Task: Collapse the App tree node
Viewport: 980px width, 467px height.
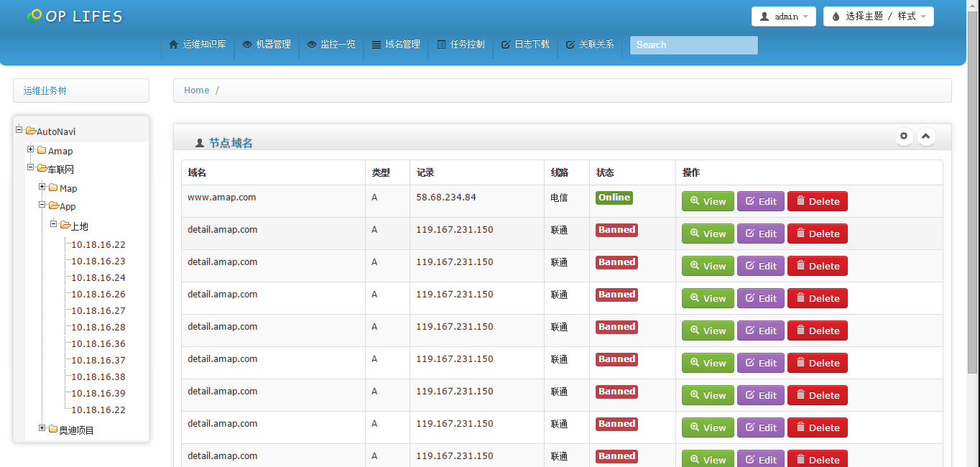Action: pyautogui.click(x=42, y=205)
